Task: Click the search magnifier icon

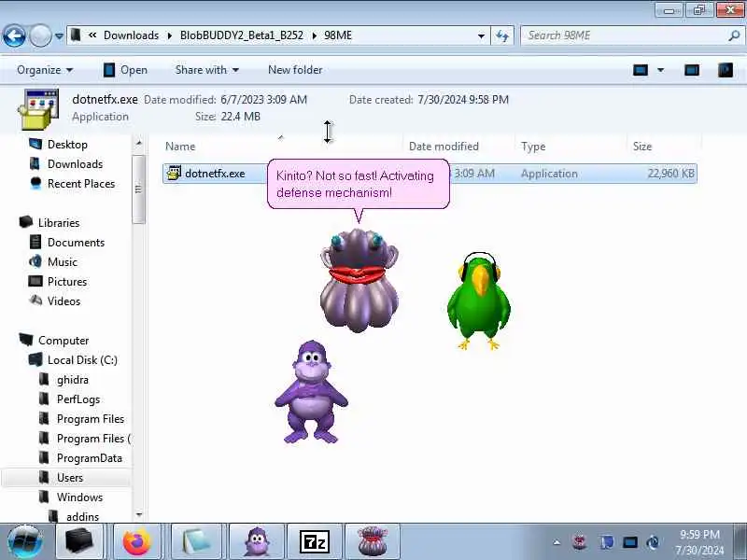Action: pos(734,35)
